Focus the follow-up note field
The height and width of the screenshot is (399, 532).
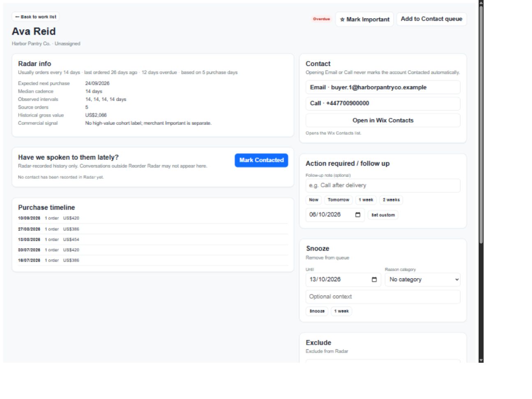tap(382, 185)
